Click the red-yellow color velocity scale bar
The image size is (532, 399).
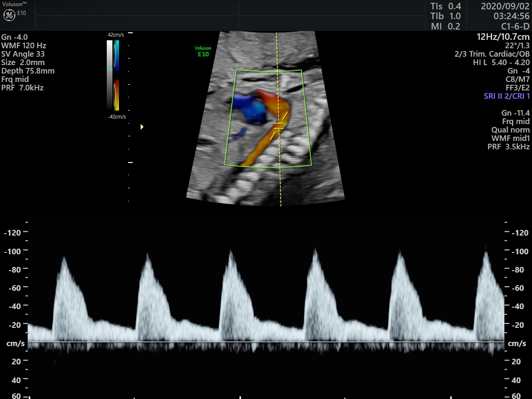tap(117, 95)
